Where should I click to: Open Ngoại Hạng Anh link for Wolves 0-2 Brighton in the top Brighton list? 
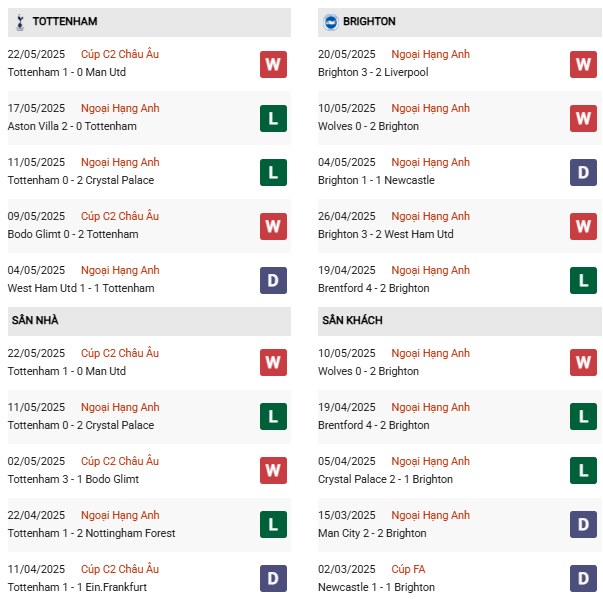pos(430,108)
